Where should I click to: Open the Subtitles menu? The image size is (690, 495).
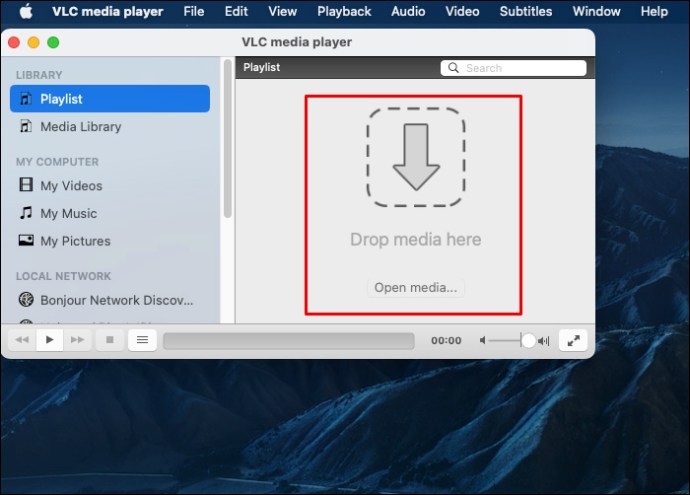[x=525, y=12]
